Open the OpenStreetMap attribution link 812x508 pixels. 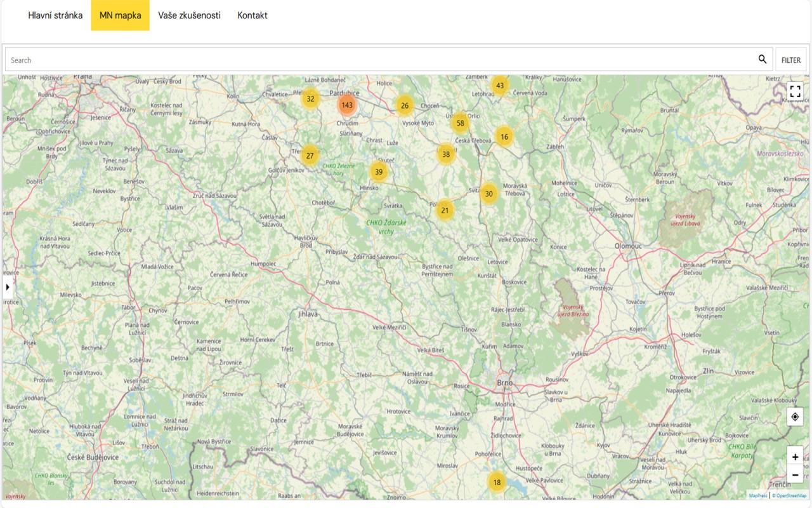(790, 496)
